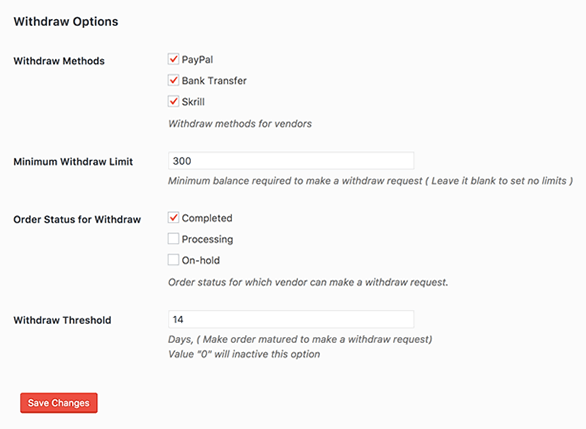586x429 pixels.
Task: Click the Withdraw Threshold setting label
Action: pyautogui.click(x=62, y=320)
